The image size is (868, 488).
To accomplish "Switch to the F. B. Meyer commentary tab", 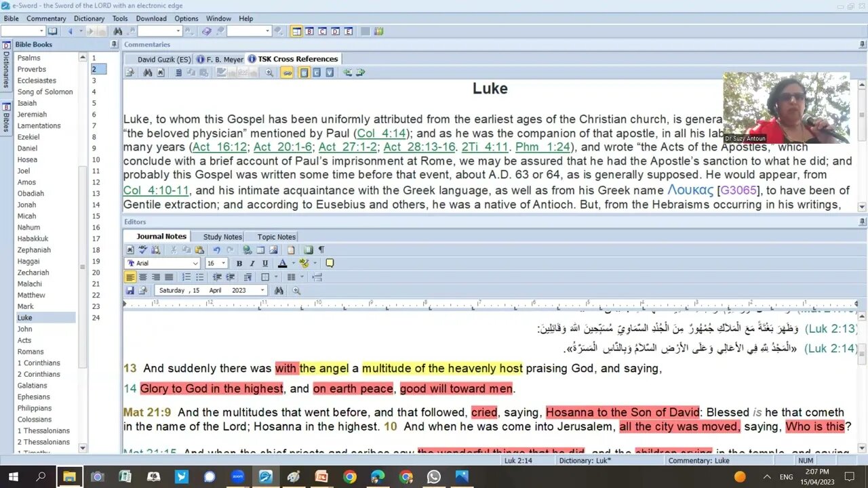I will (220, 59).
